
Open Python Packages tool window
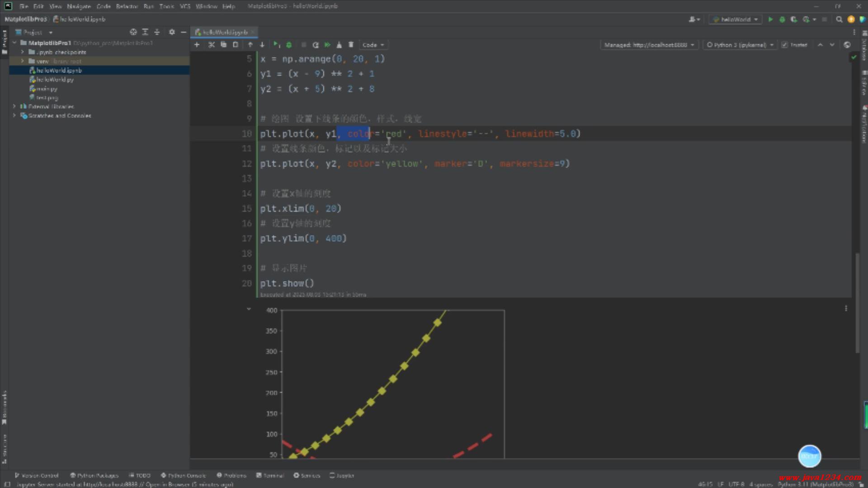point(94,475)
